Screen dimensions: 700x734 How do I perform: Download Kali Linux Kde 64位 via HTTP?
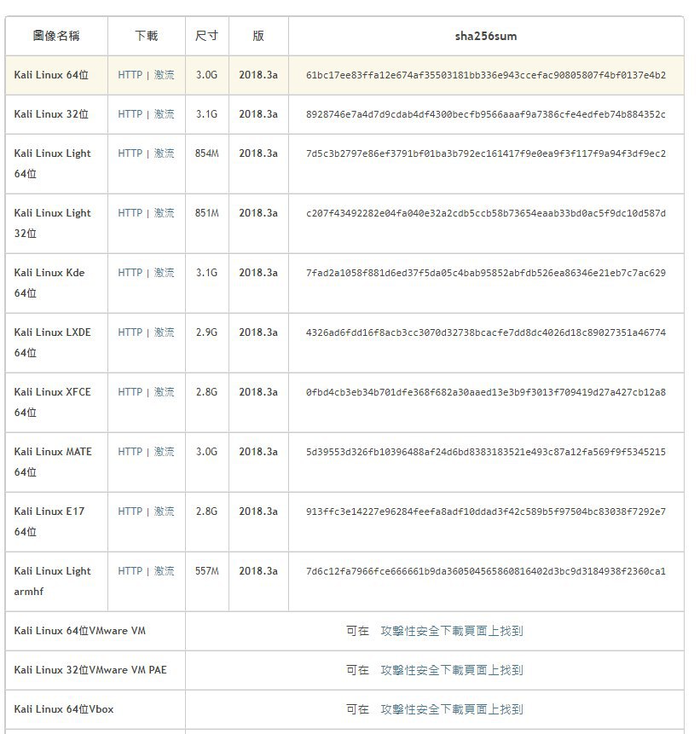pyautogui.click(x=130, y=273)
